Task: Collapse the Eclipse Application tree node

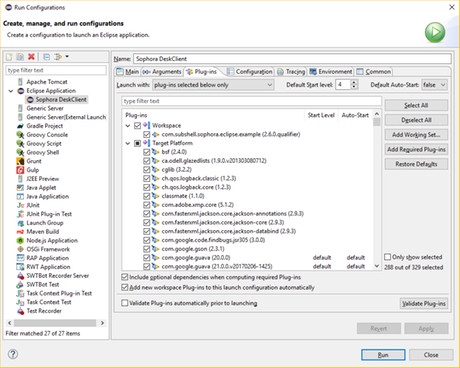Action: pos(11,91)
